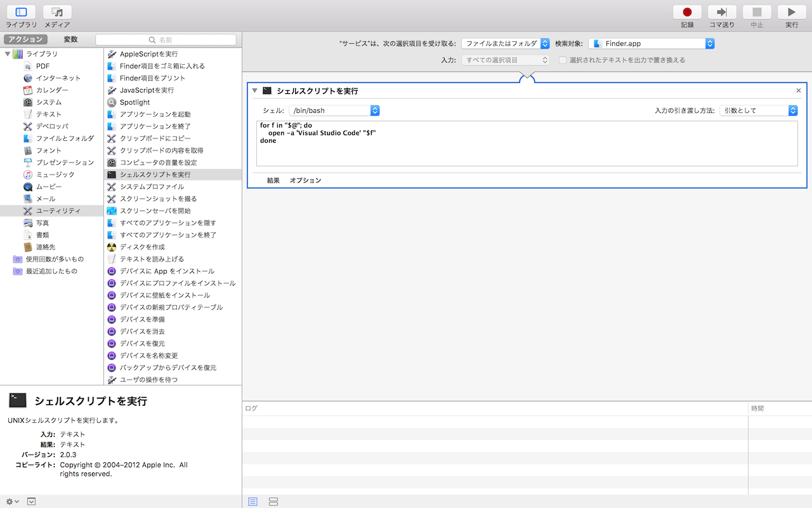Toggle the Library (ライブラリ) panel icon

21,12
